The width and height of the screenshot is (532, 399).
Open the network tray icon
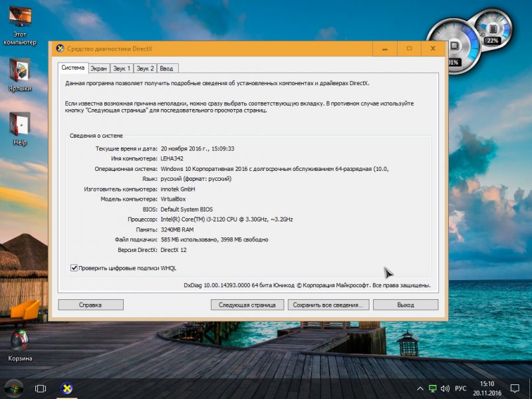432,388
